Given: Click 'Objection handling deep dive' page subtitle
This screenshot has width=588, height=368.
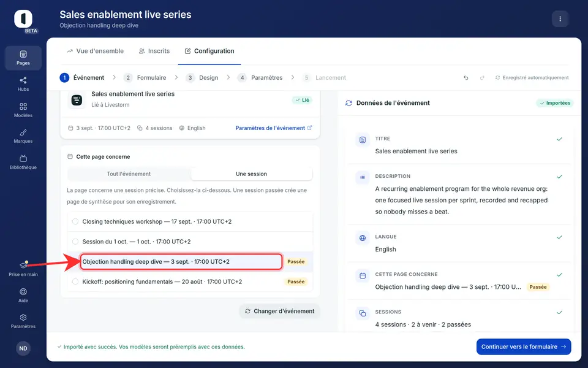Looking at the screenshot, I should pyautogui.click(x=99, y=26).
